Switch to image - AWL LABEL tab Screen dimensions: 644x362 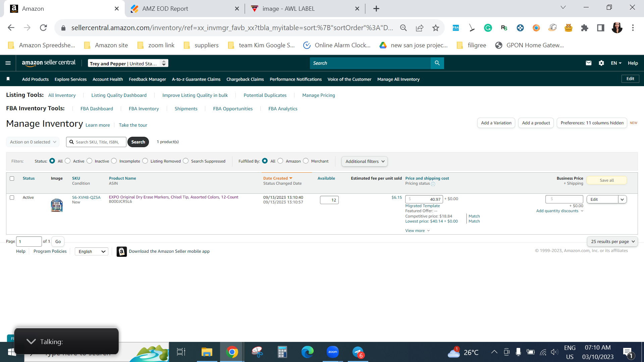(x=288, y=9)
